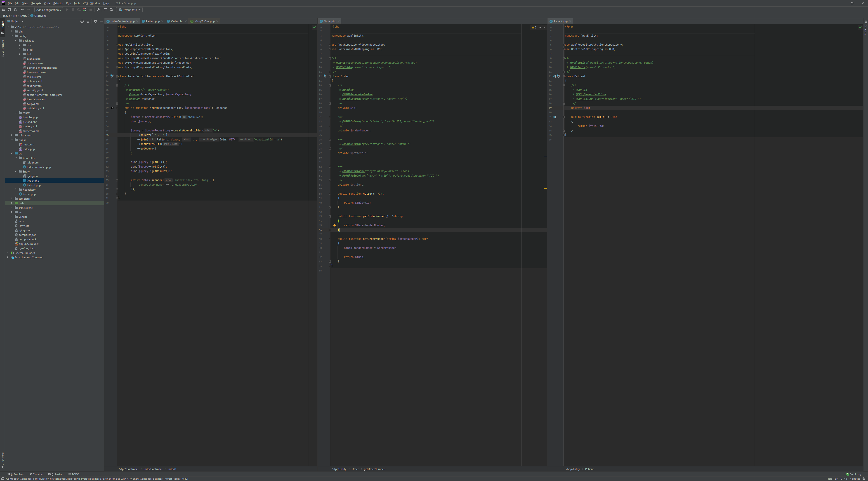This screenshot has width=868, height=481.
Task: Click the Save All toolbar icon
Action: tap(9, 10)
